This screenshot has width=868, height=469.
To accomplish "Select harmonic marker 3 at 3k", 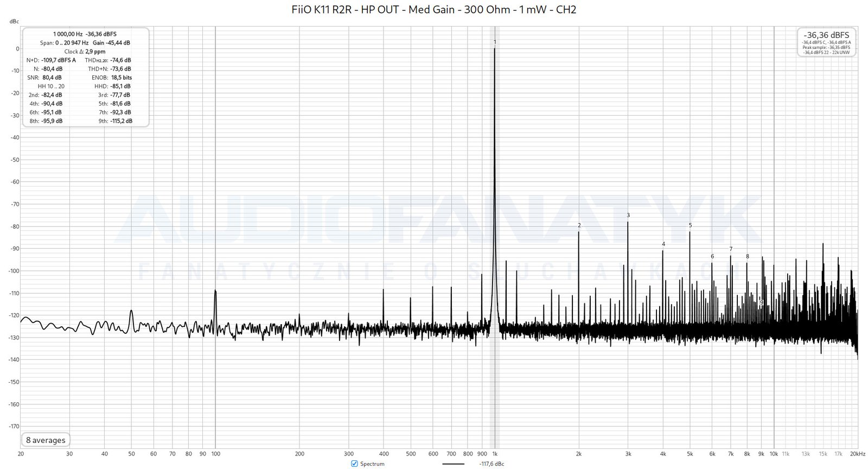I will pos(628,216).
